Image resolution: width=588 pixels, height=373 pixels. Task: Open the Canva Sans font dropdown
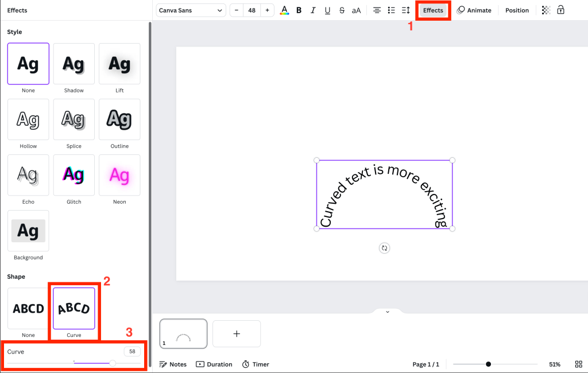click(191, 10)
